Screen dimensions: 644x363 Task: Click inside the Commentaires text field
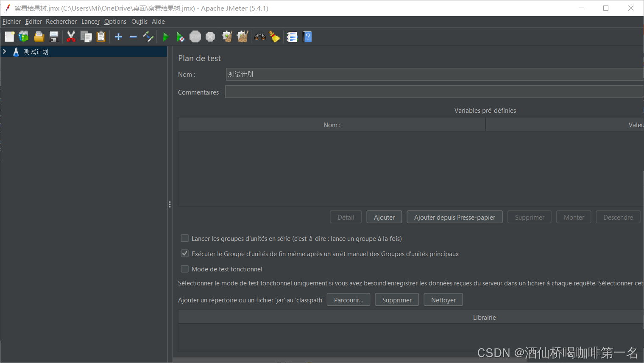click(x=434, y=92)
